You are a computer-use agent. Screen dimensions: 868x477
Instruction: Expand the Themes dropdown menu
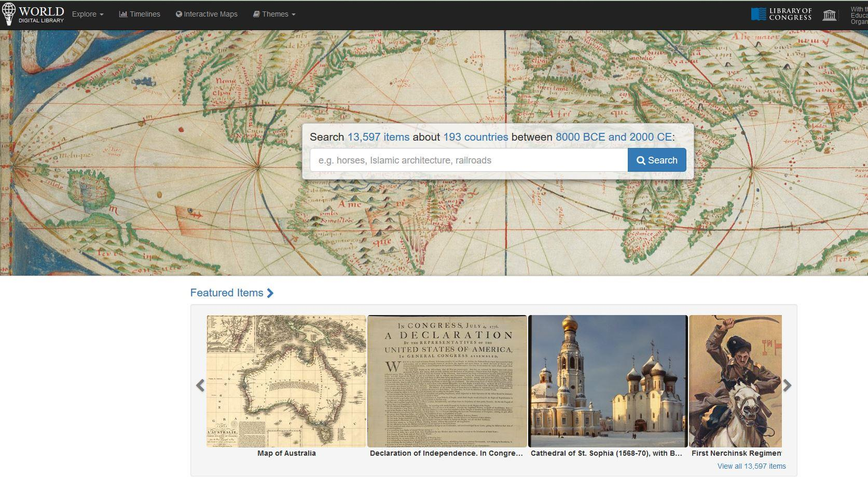pyautogui.click(x=274, y=14)
